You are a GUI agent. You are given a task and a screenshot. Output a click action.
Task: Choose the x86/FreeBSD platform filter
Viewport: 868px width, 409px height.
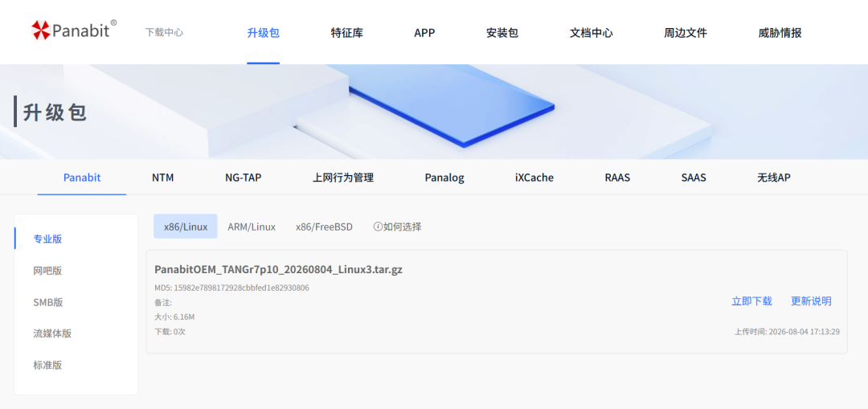tap(324, 227)
